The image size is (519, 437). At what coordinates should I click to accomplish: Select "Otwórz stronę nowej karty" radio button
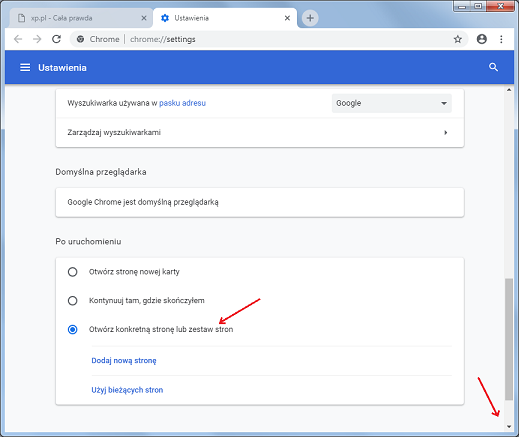72,272
